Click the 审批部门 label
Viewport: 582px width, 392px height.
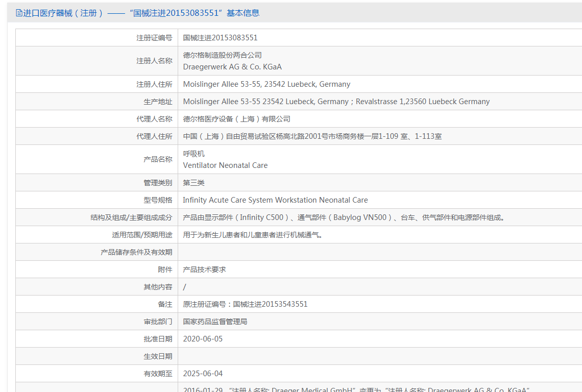pos(158,322)
